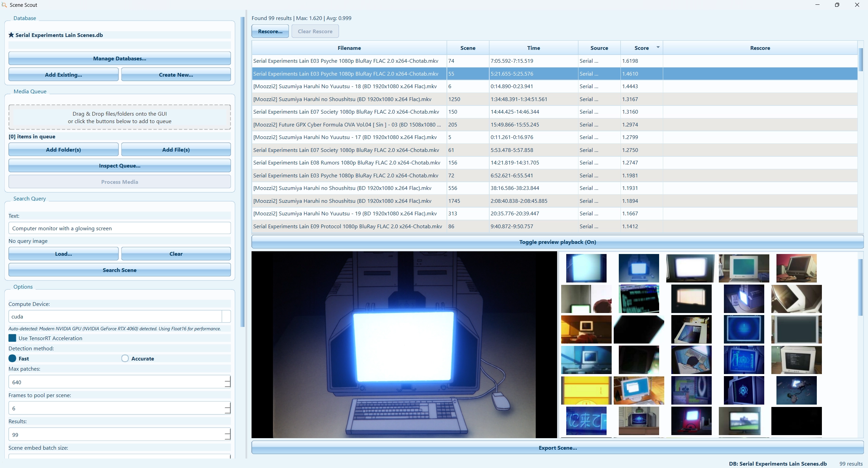
Task: Clear the query image with the Clear button
Action: [176, 254]
